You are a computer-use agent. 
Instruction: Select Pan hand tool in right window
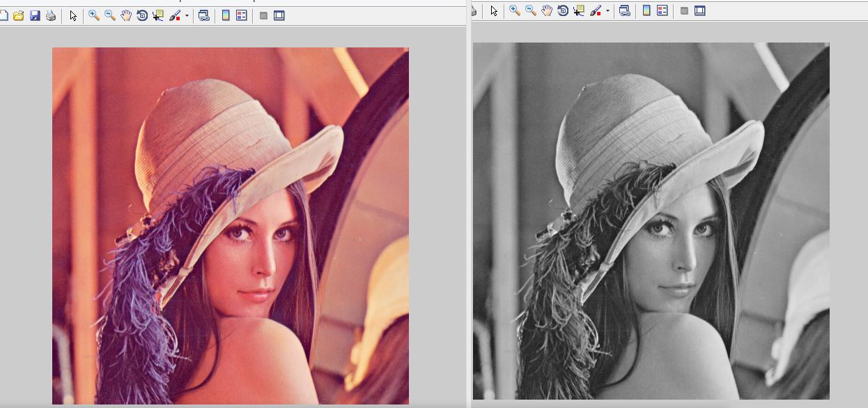coord(547,10)
